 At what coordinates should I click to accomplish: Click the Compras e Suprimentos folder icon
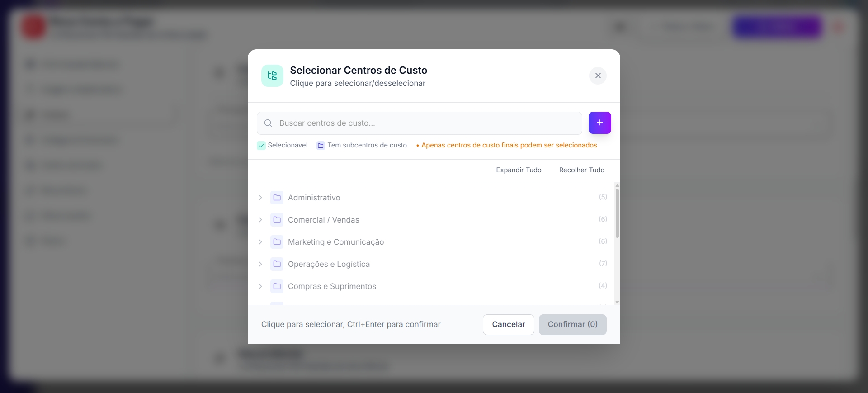tap(277, 286)
